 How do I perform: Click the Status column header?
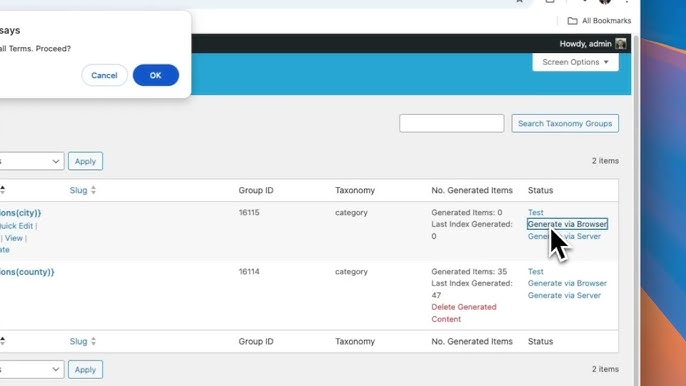pyautogui.click(x=540, y=190)
